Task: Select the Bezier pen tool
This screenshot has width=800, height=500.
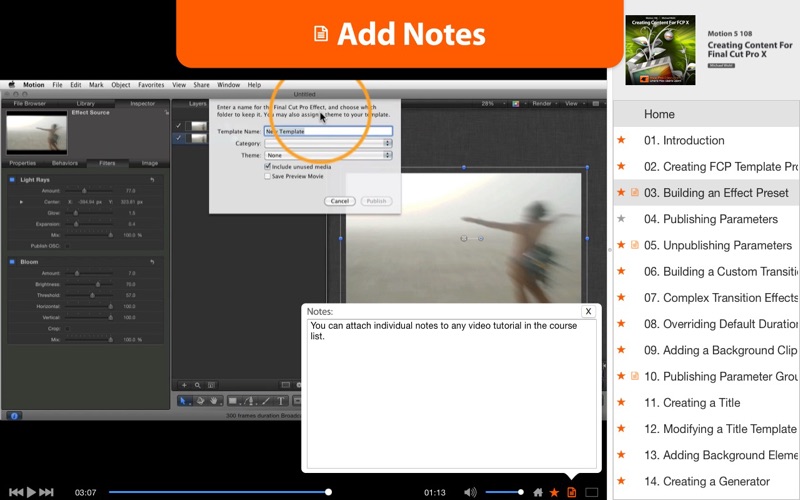Action: point(250,401)
